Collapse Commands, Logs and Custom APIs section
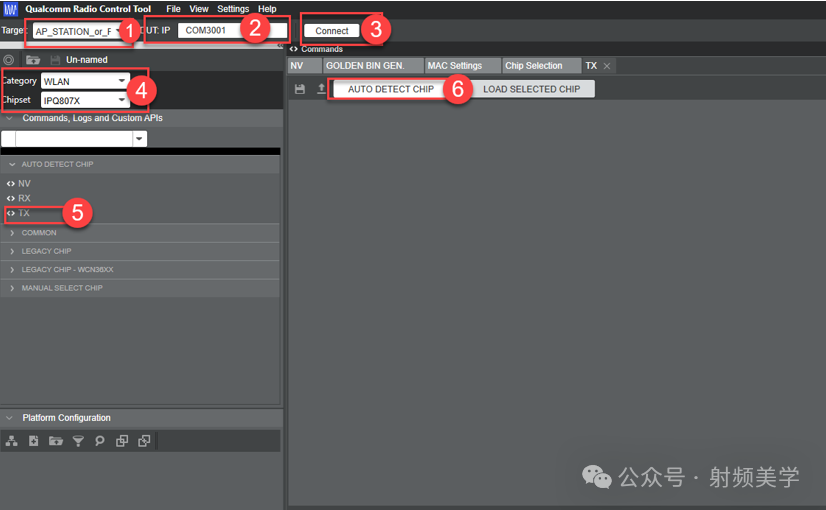This screenshot has width=826, height=510. (x=9, y=118)
